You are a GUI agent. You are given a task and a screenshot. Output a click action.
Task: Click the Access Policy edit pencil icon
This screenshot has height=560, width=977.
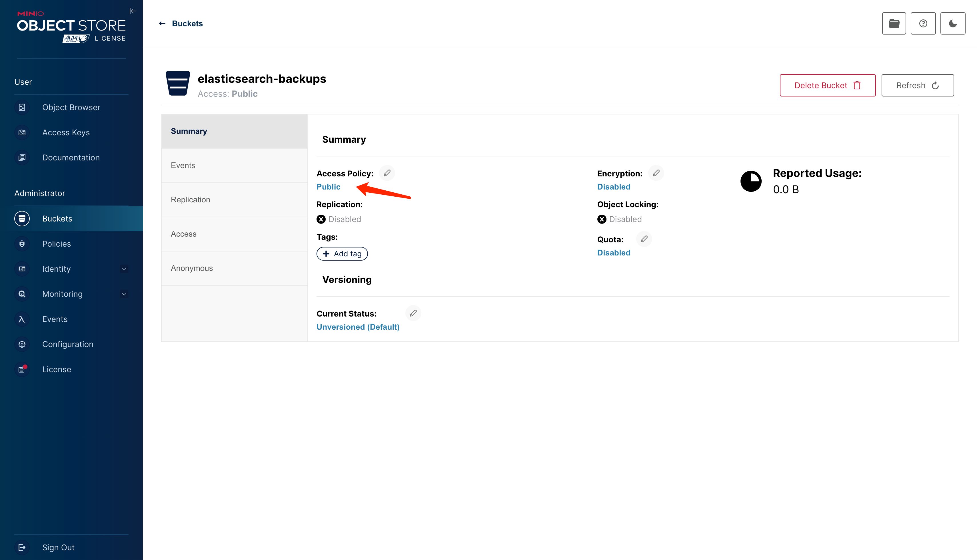387,173
